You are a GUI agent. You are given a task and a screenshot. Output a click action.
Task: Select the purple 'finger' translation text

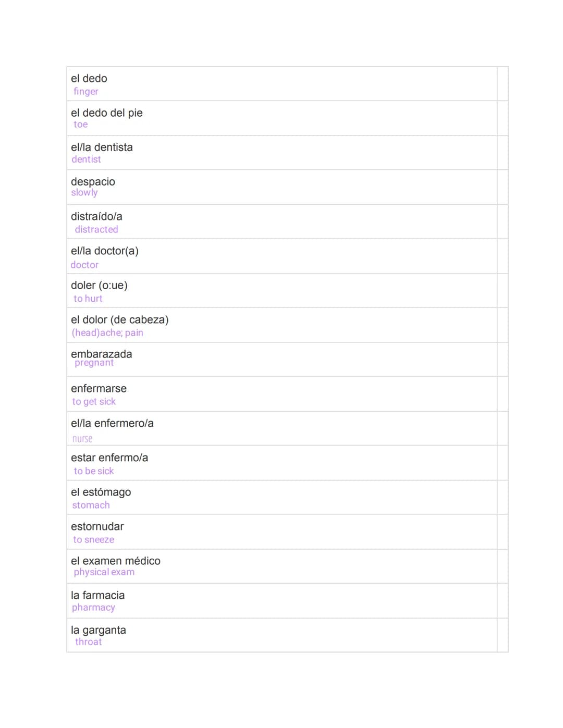pyautogui.click(x=86, y=92)
